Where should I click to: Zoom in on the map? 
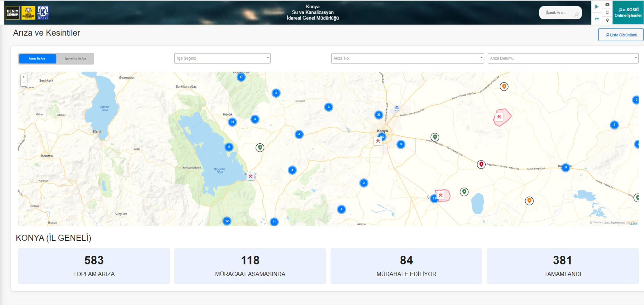24,77
